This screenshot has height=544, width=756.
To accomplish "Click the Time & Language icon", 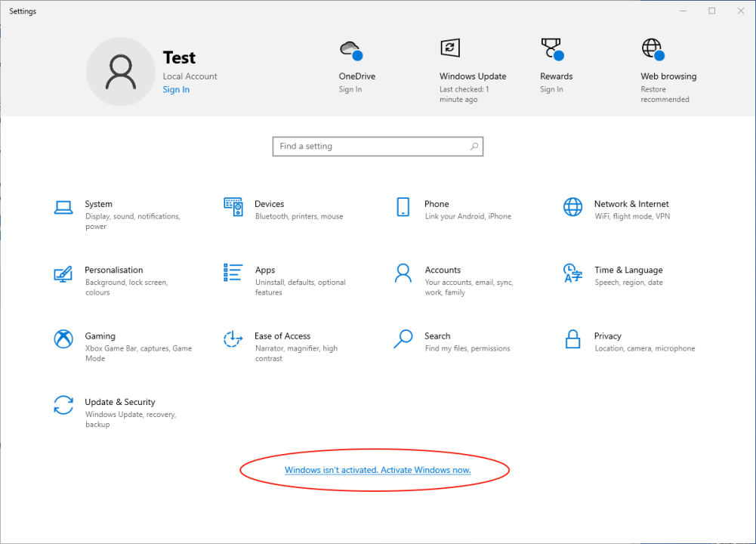I will [x=573, y=273].
